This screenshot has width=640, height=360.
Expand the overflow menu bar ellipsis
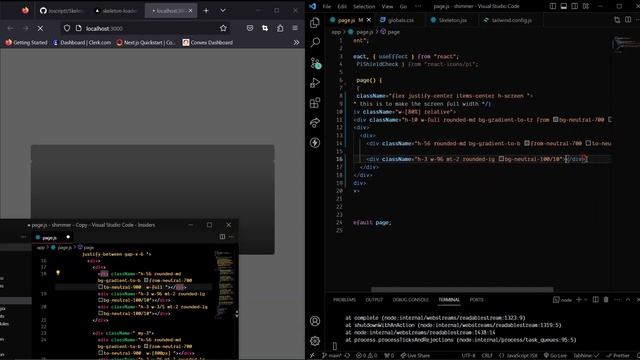tap(418, 7)
